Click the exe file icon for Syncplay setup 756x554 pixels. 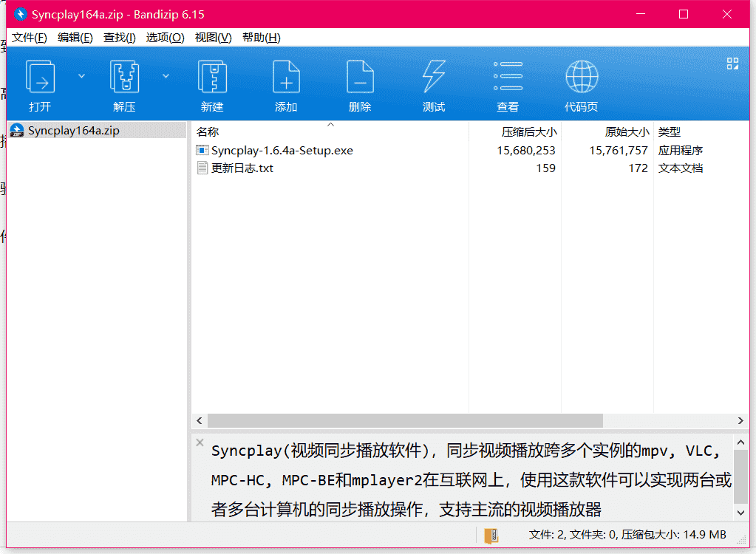(x=202, y=150)
